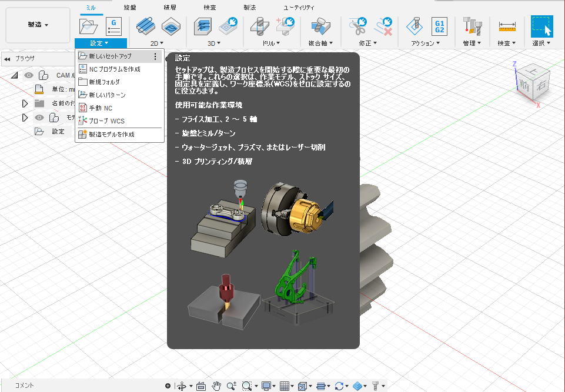
Task: Select the 設定 item in browser tree
Action: pos(58,132)
